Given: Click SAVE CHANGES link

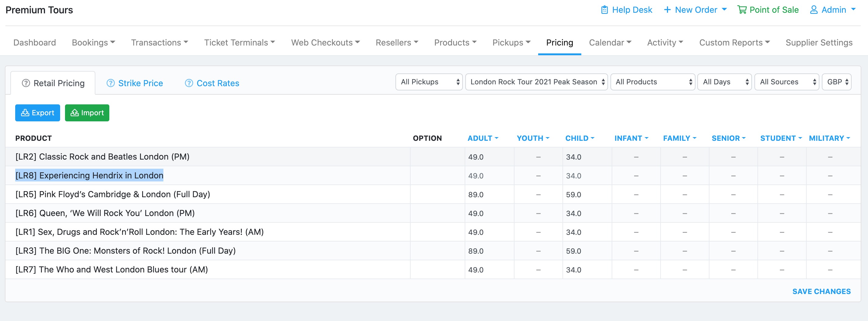Looking at the screenshot, I should [821, 291].
